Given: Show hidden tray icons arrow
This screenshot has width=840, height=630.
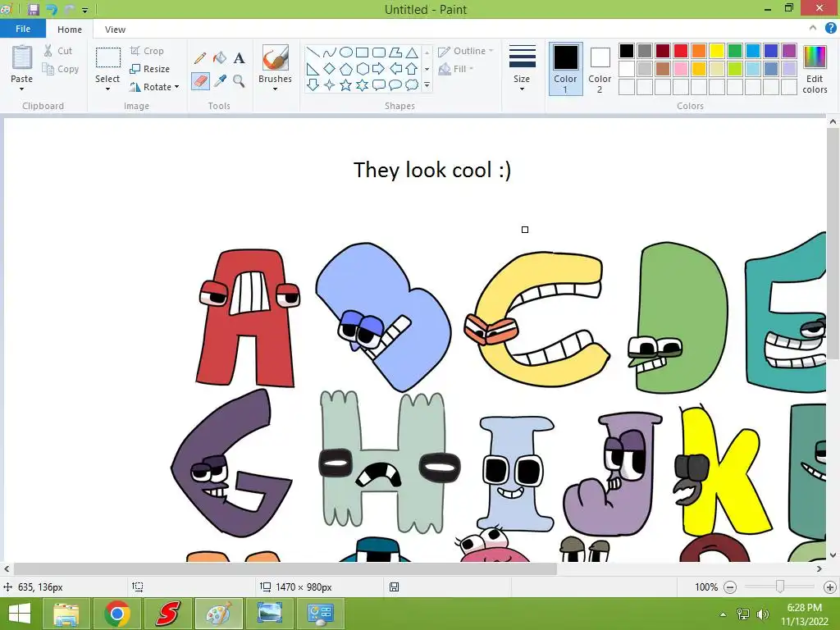Looking at the screenshot, I should (x=724, y=614).
